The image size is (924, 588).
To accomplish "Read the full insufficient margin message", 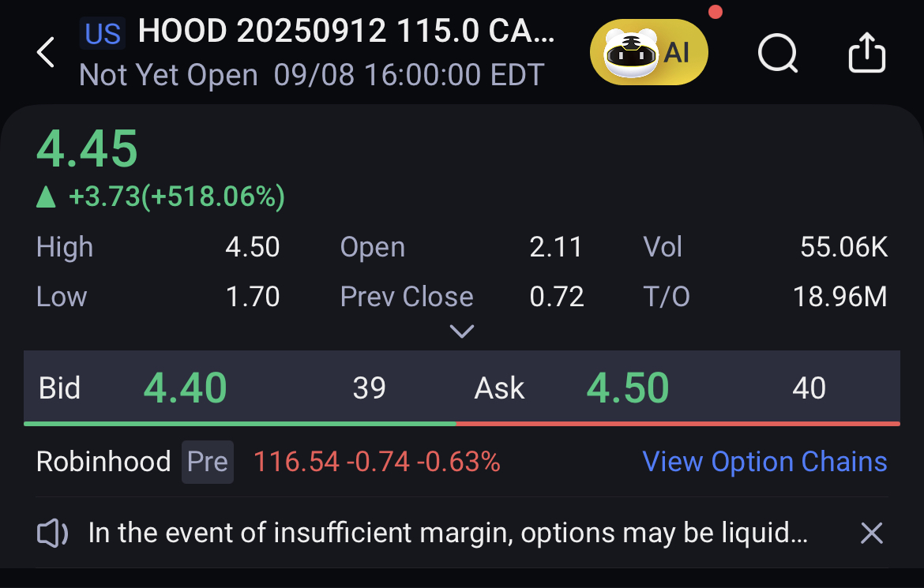I will (x=448, y=533).
